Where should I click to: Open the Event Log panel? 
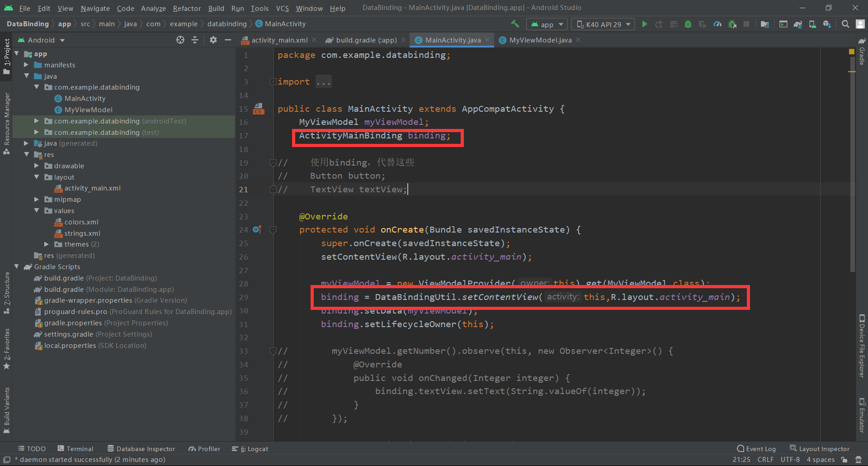click(756, 449)
